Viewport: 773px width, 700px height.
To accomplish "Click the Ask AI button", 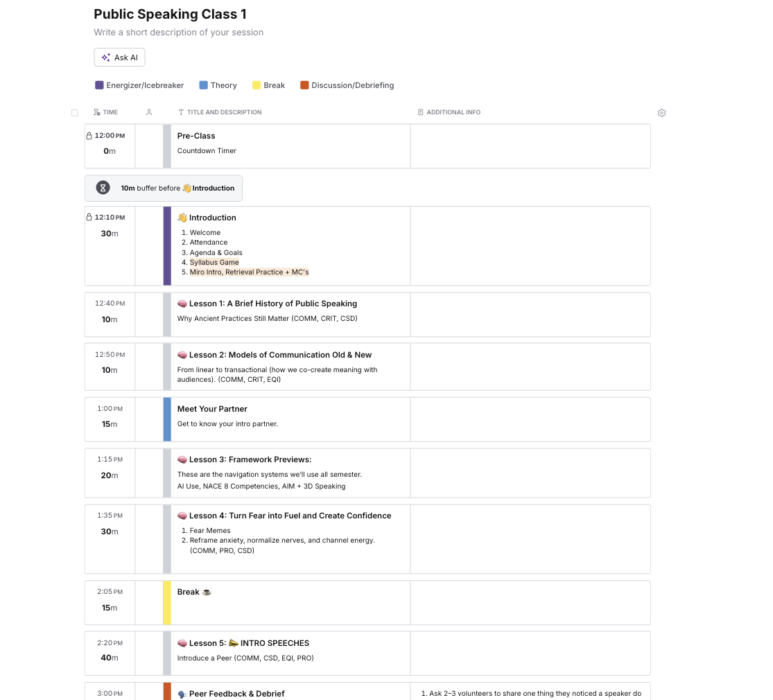I will (x=119, y=58).
